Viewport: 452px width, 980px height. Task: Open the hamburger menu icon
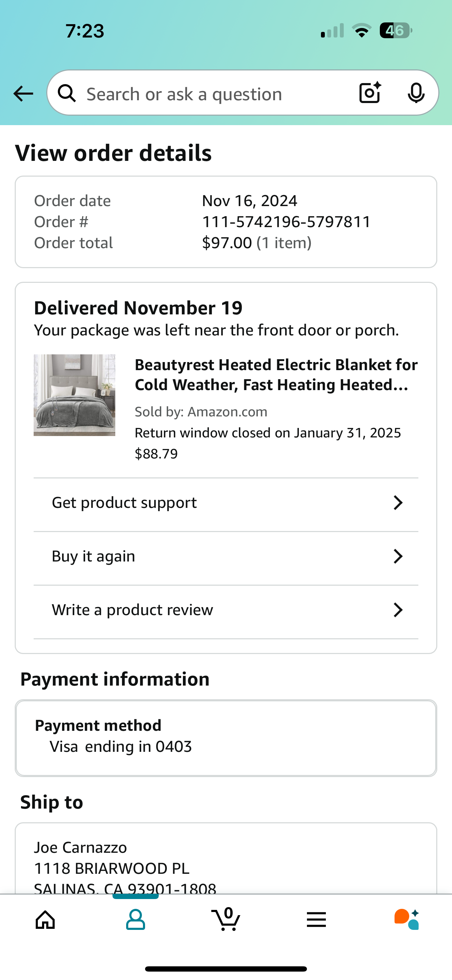click(316, 920)
